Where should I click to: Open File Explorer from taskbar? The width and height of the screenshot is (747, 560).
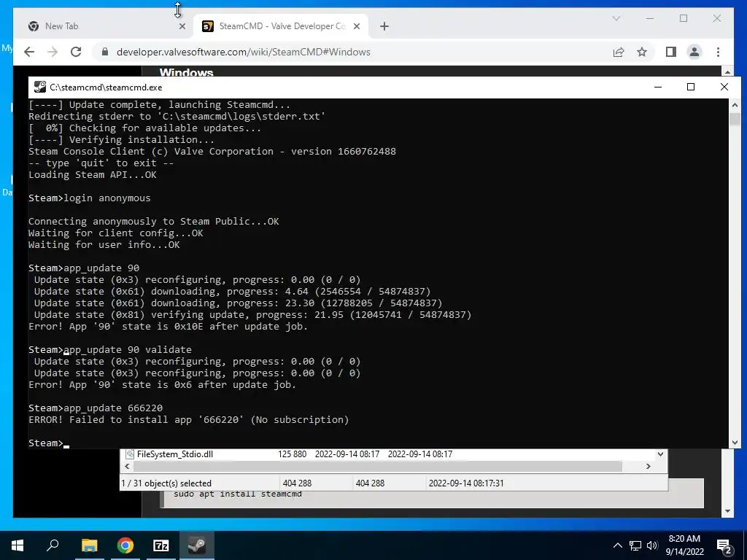pos(89,545)
